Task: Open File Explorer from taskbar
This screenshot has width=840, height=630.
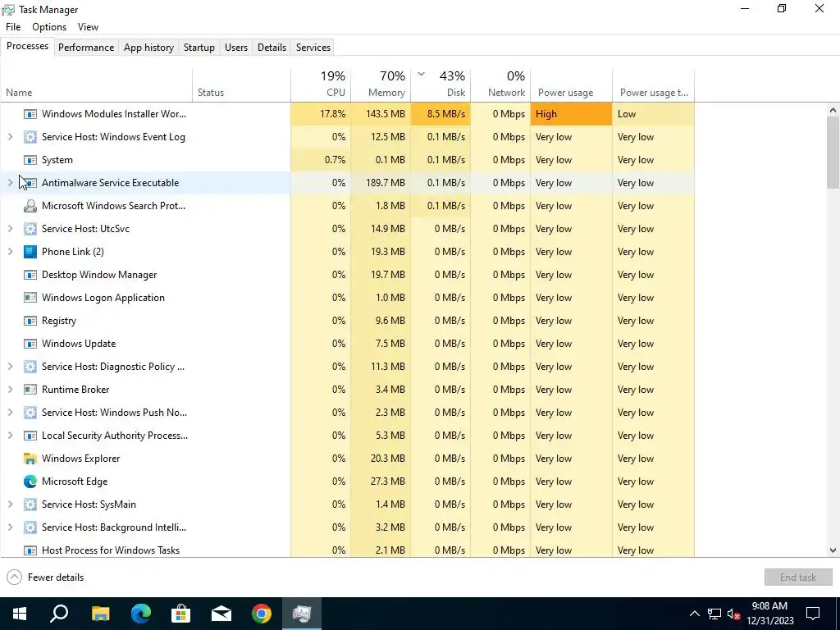Action: click(100, 614)
